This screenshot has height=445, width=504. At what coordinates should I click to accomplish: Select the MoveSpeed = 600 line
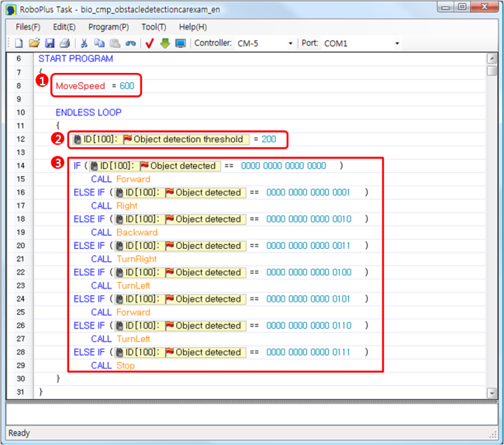95,86
